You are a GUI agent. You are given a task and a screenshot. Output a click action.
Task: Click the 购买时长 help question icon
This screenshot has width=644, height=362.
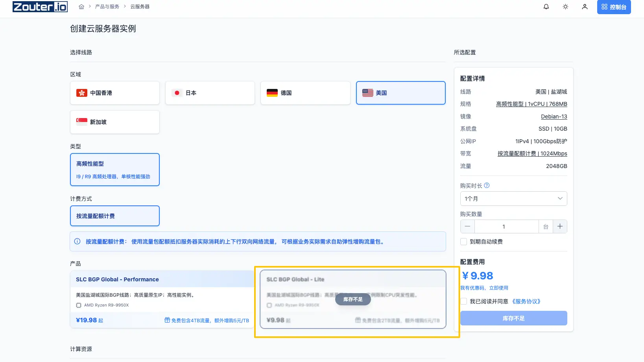point(487,186)
